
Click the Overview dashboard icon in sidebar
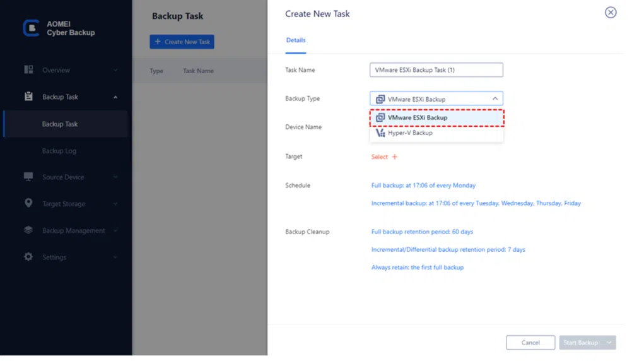[28, 69]
